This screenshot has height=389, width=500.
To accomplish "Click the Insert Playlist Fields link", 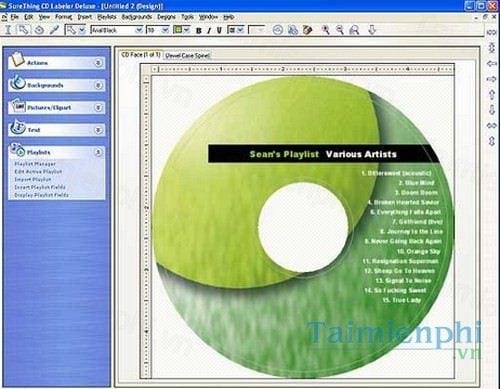I will tap(40, 187).
